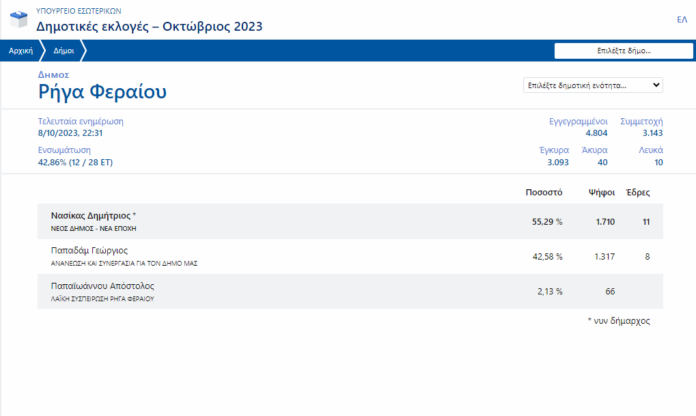Screen dimensions: 696x416
Task: Click the Ποσοστό column header
Action: pyautogui.click(x=543, y=191)
